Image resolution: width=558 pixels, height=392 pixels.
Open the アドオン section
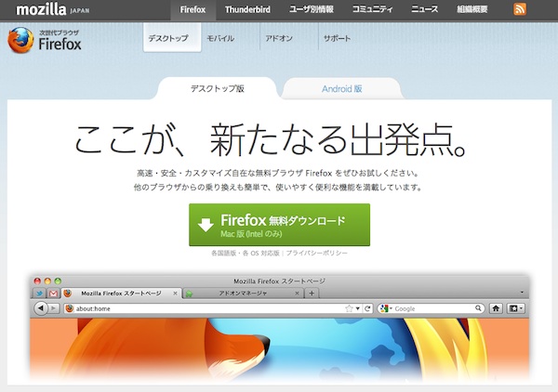(280, 40)
